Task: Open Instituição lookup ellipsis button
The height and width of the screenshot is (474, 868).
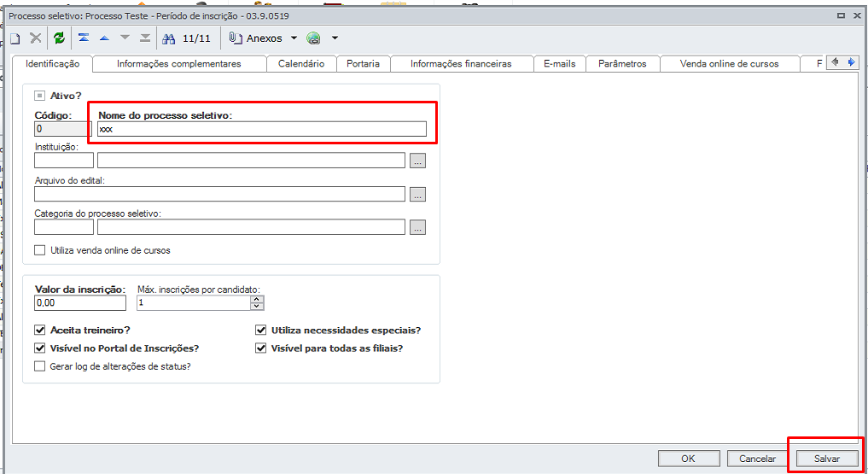Action: [418, 161]
